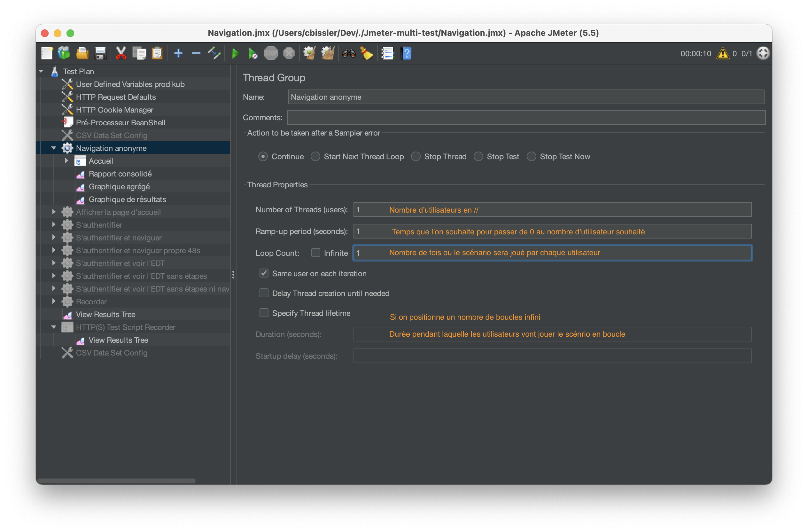Enable the Infinite loop checkbox
Screen dimensions: 808x532
[316, 253]
